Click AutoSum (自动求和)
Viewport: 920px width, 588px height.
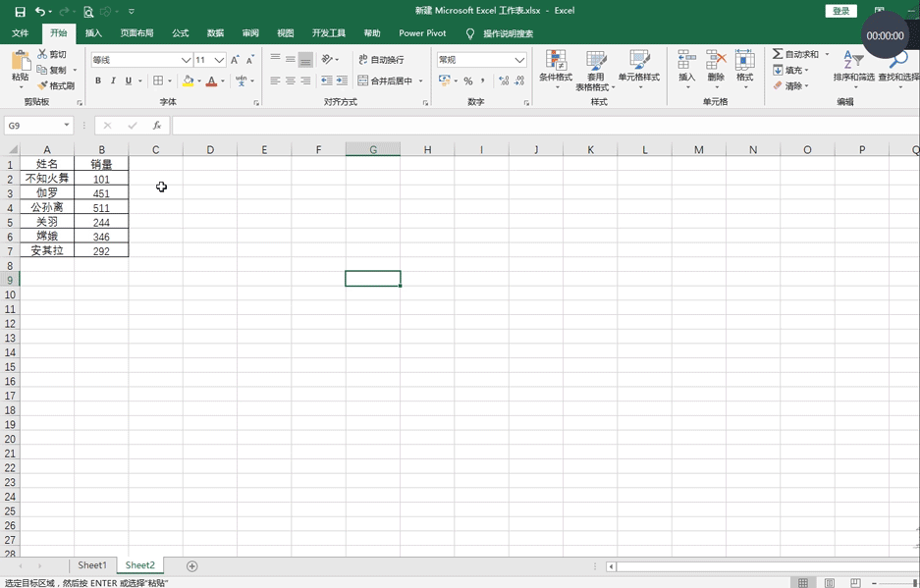(795, 54)
